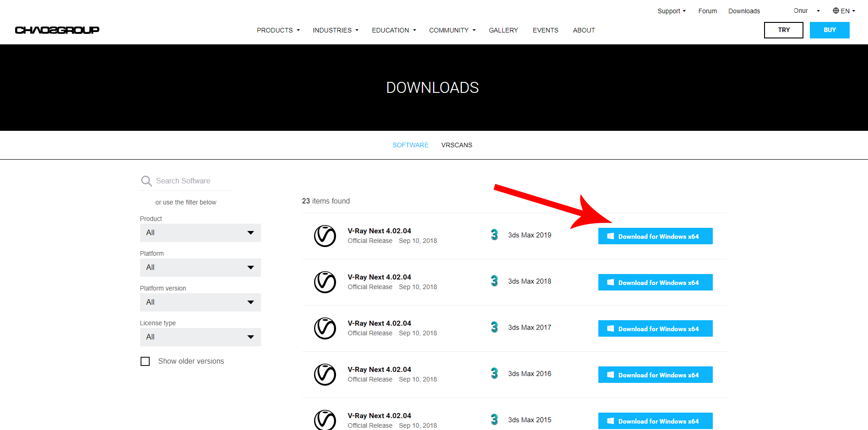
Task: Open the Community menu
Action: (452, 30)
